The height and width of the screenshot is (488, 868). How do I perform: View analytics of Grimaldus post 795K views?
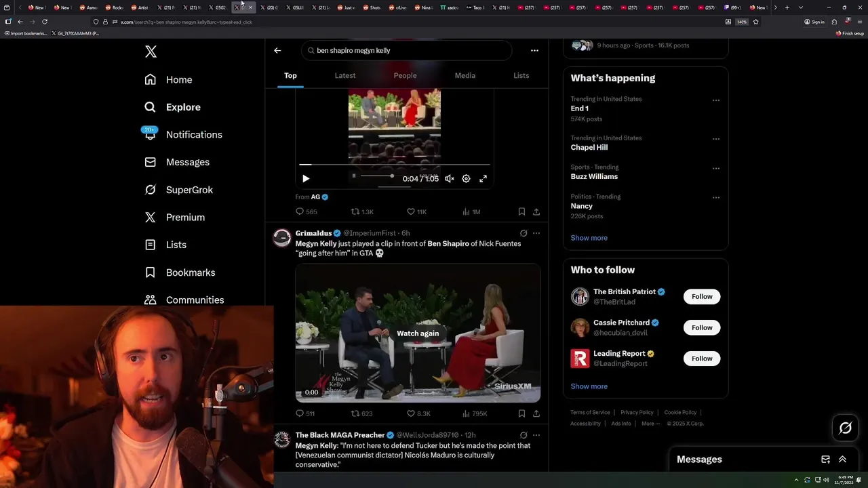coord(475,413)
